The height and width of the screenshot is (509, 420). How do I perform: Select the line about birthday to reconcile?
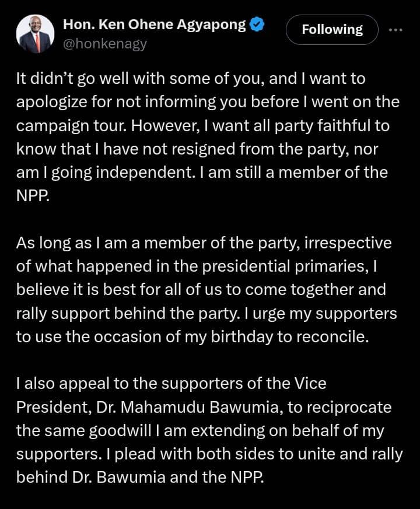(192, 337)
